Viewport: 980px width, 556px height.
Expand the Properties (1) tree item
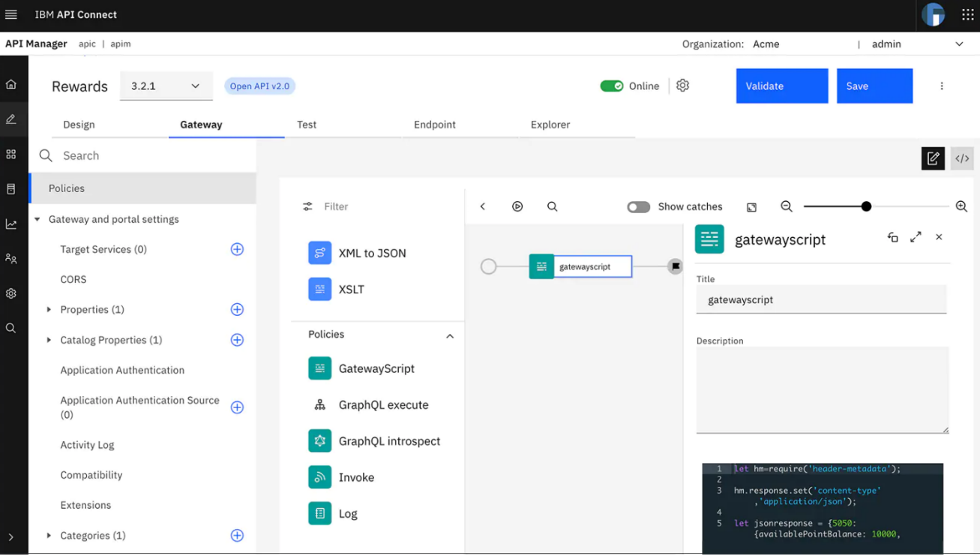pos(49,309)
